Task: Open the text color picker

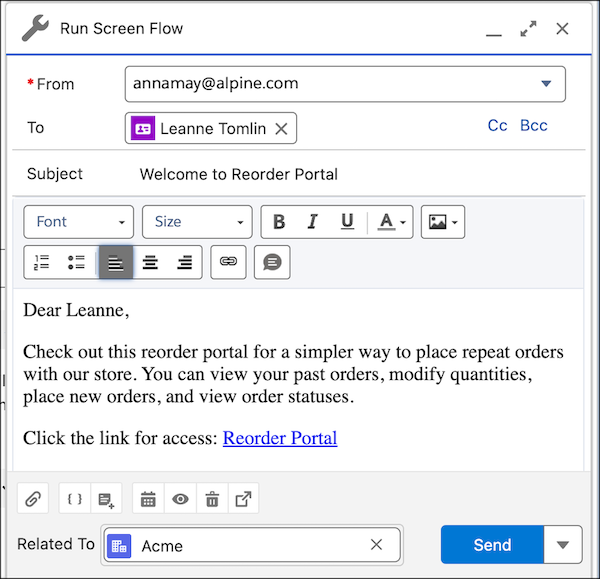Action: pyautogui.click(x=391, y=222)
